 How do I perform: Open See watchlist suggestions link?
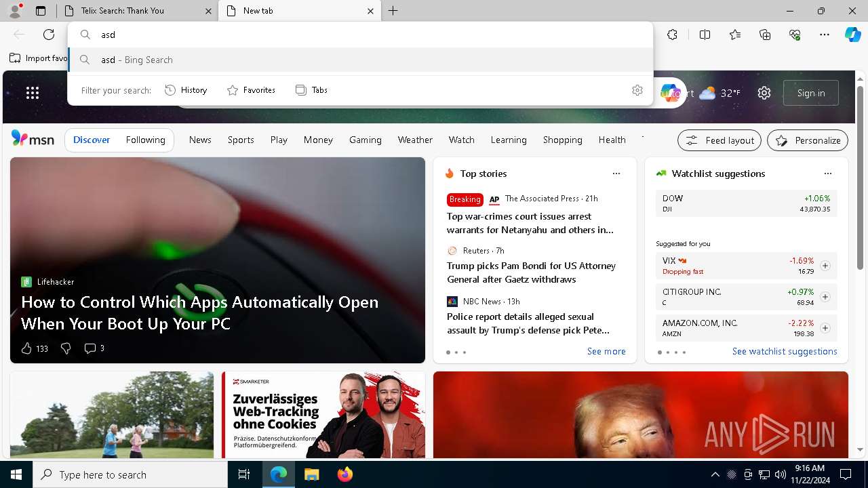tap(785, 351)
